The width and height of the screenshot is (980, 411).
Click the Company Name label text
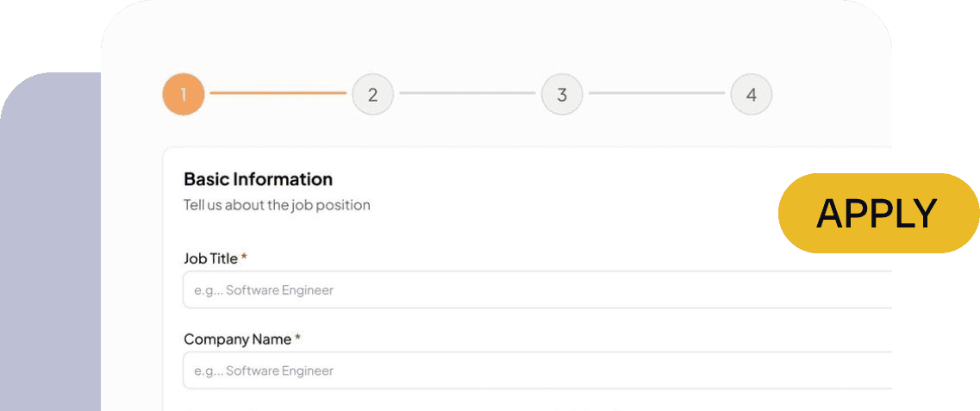(x=238, y=339)
